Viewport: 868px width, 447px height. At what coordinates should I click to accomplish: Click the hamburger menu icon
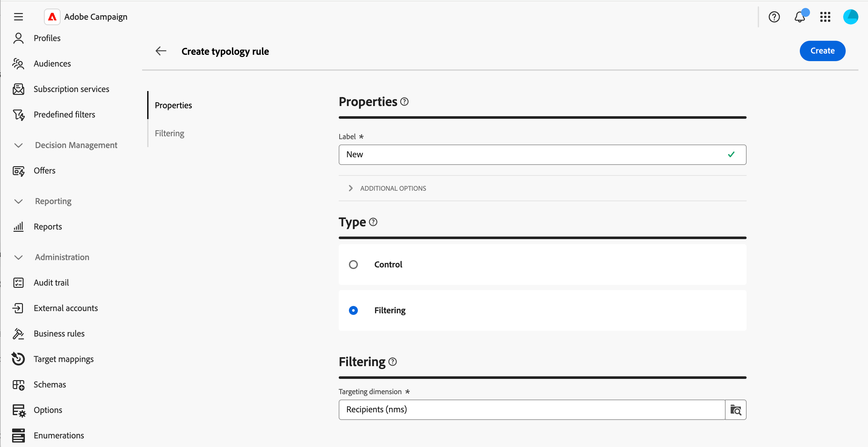pyautogui.click(x=18, y=17)
